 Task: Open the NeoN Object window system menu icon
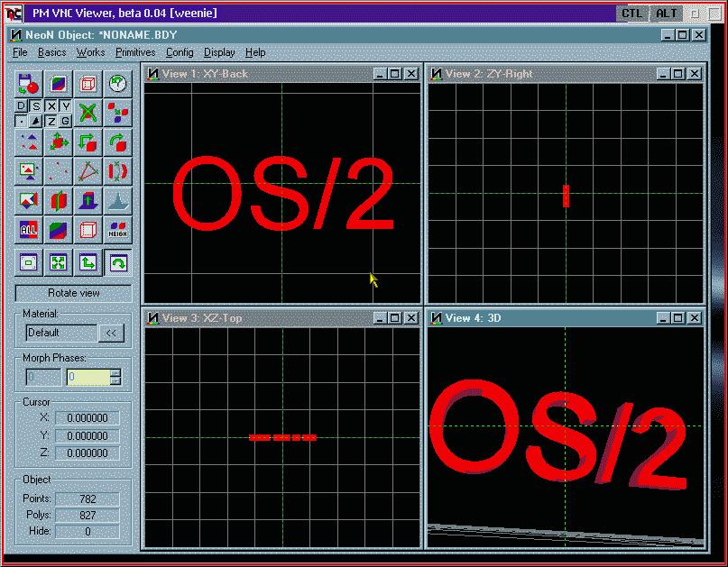pos(16,35)
